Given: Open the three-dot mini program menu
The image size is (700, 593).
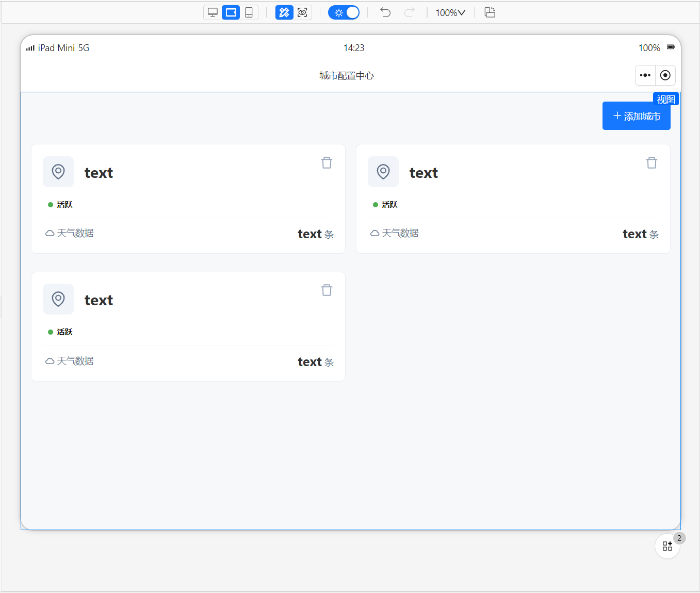Looking at the screenshot, I should [645, 75].
